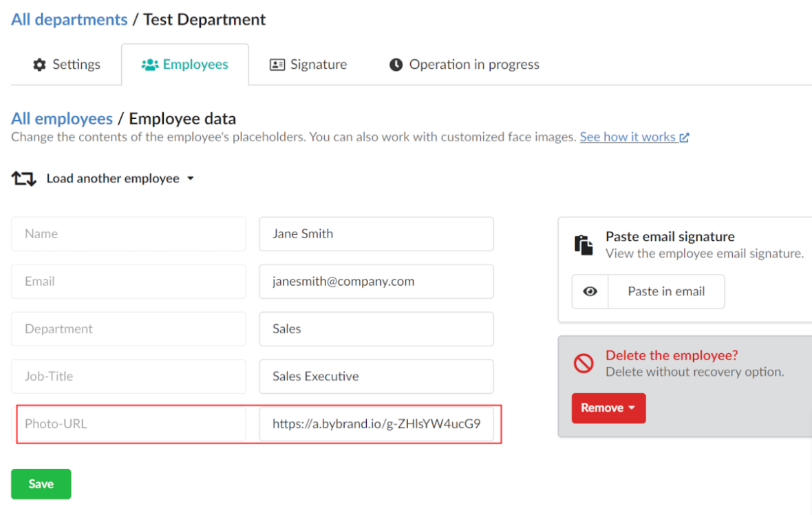This screenshot has width=812, height=515.
Task: Open the All departments link
Action: (68, 19)
